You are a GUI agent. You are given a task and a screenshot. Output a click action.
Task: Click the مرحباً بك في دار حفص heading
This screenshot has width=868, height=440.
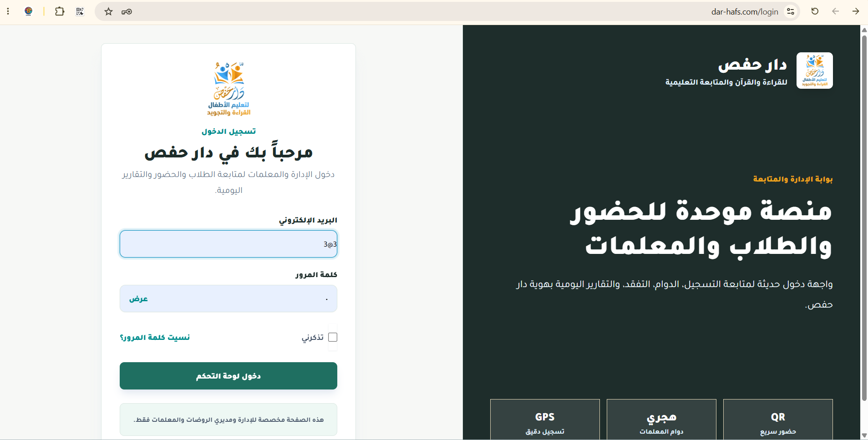228,152
